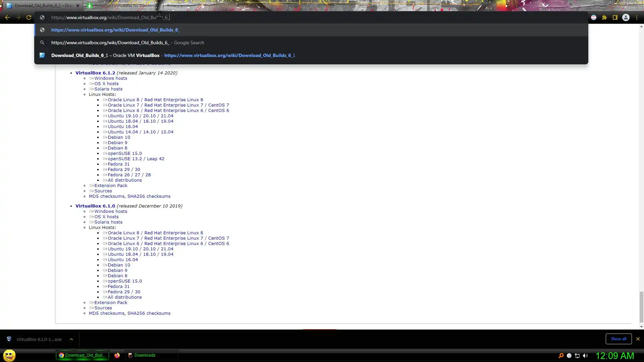Reload the page with refresh icon
Screen dimensions: 644x362
click(29, 17)
